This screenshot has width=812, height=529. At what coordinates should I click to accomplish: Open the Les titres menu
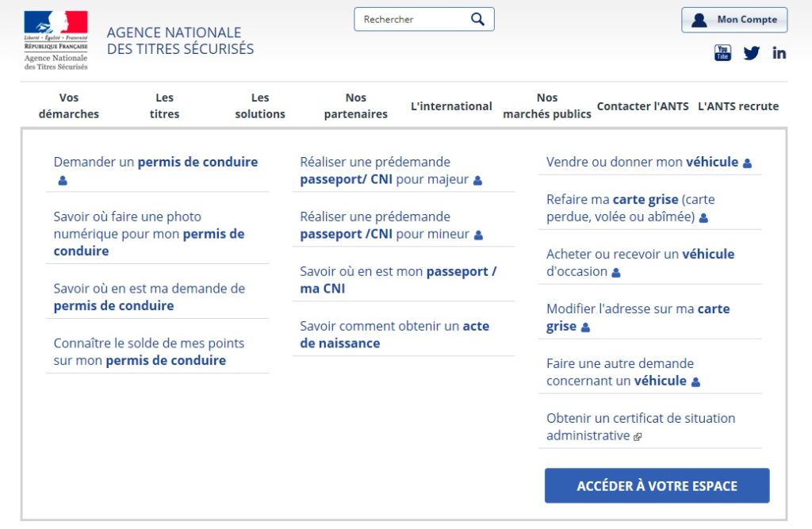164,105
